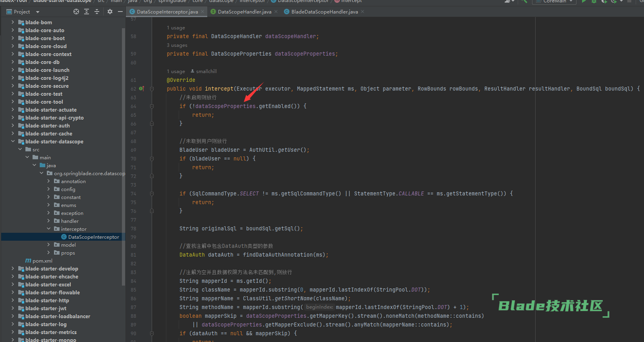644x342 pixels.
Task: Click the DataScopeInterceptor class icon in tree
Action: tap(64, 237)
